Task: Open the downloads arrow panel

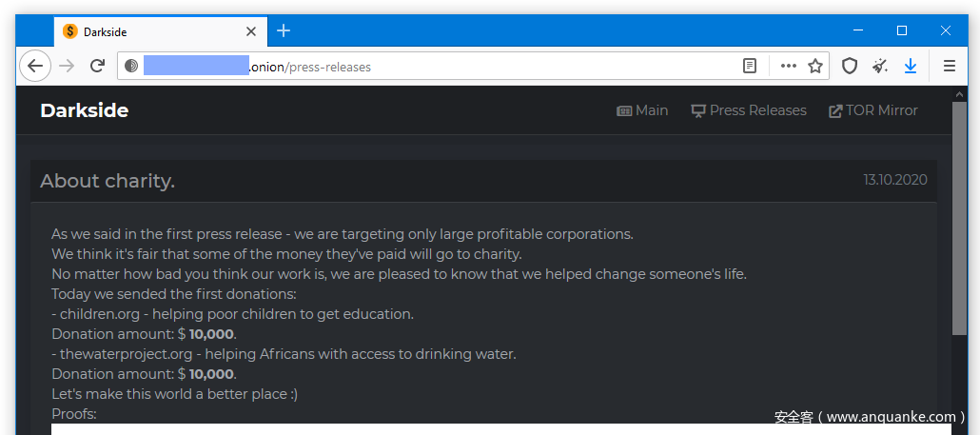Action: pyautogui.click(x=911, y=66)
